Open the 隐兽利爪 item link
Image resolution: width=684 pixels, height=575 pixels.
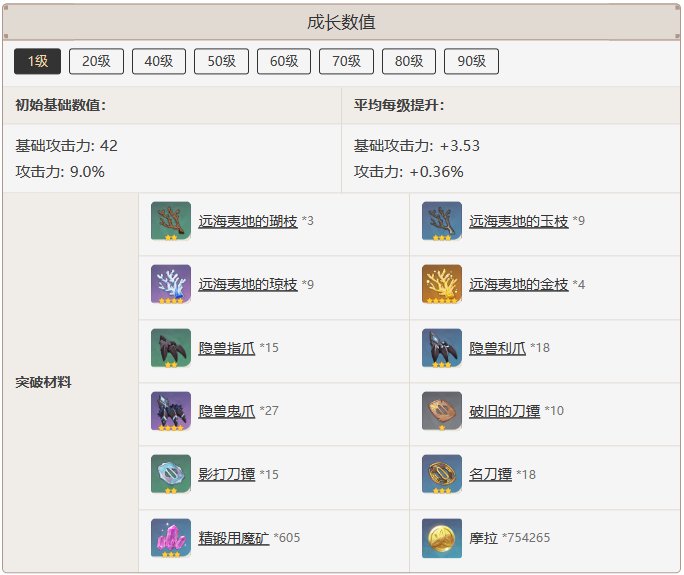click(x=497, y=348)
